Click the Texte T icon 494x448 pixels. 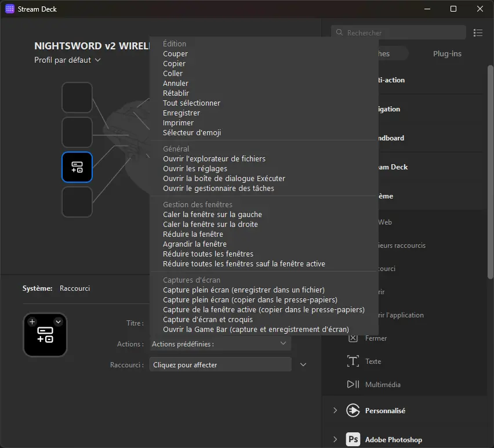pyautogui.click(x=353, y=362)
